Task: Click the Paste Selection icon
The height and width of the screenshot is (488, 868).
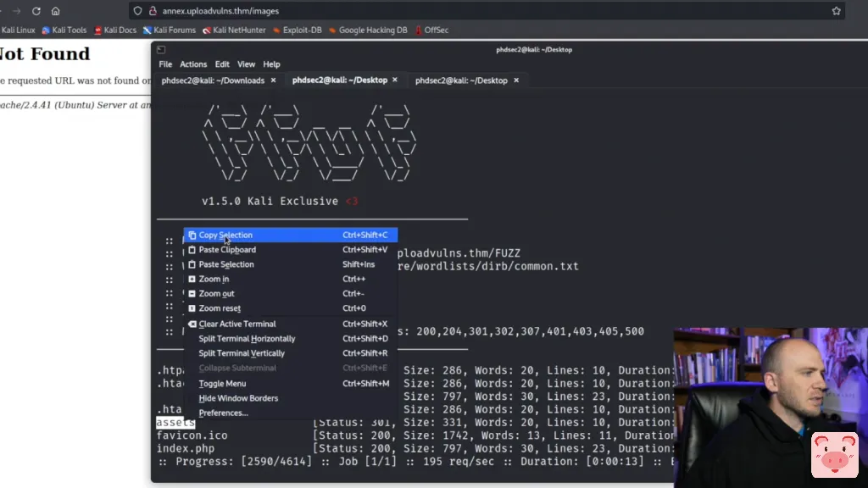Action: tap(192, 264)
